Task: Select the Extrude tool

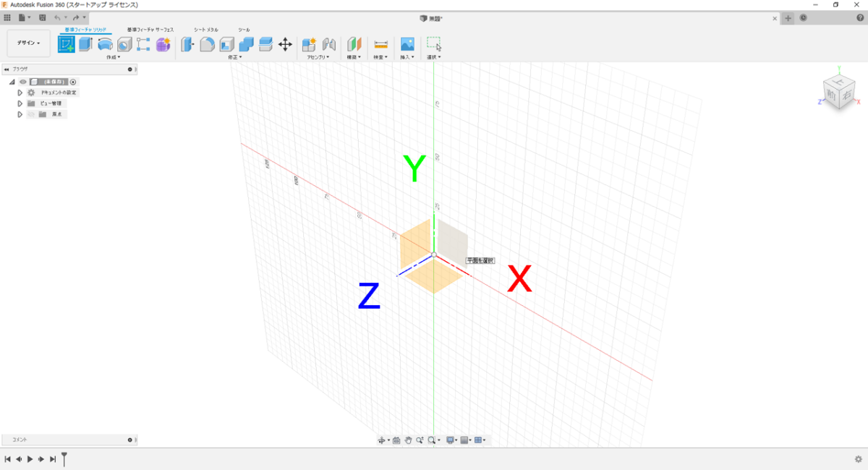Action: [85, 45]
